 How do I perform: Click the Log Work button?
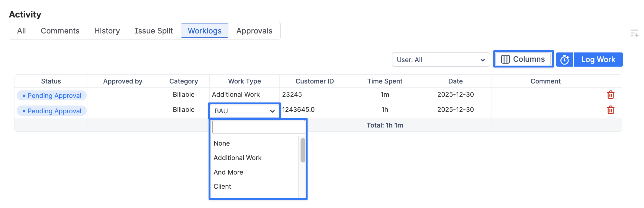[598, 60]
